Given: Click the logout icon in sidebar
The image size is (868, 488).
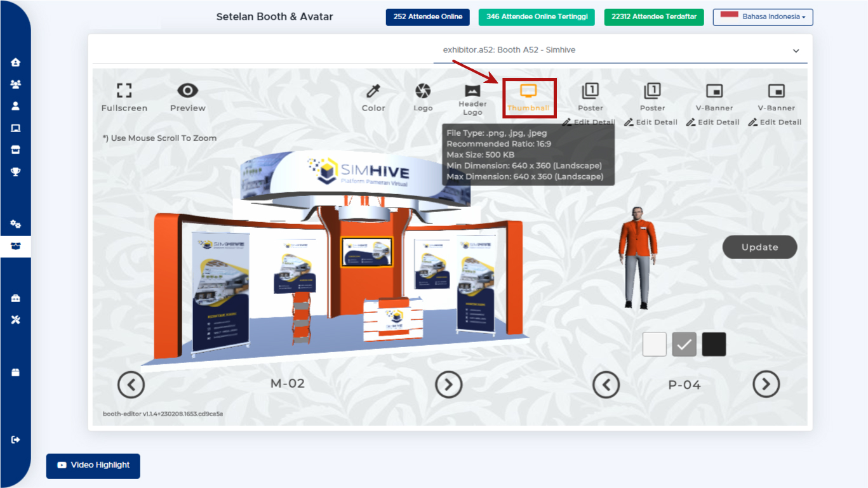Looking at the screenshot, I should (15, 440).
